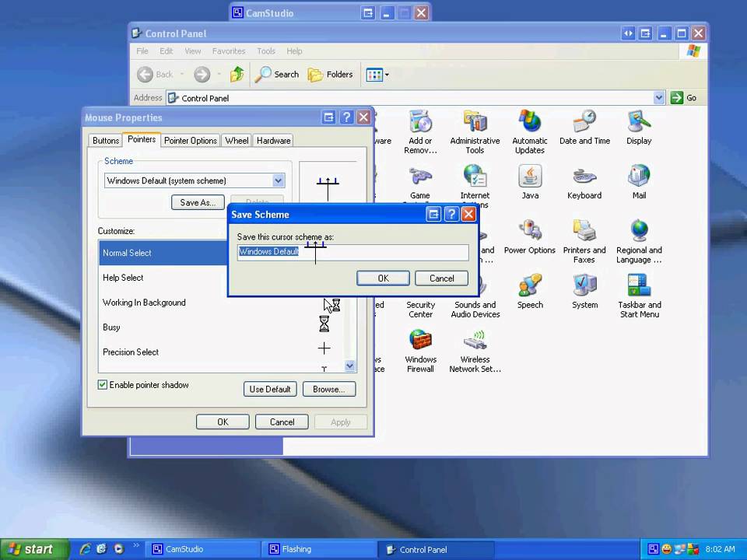
Task: Click the cursor scheme name field
Action: (x=353, y=252)
